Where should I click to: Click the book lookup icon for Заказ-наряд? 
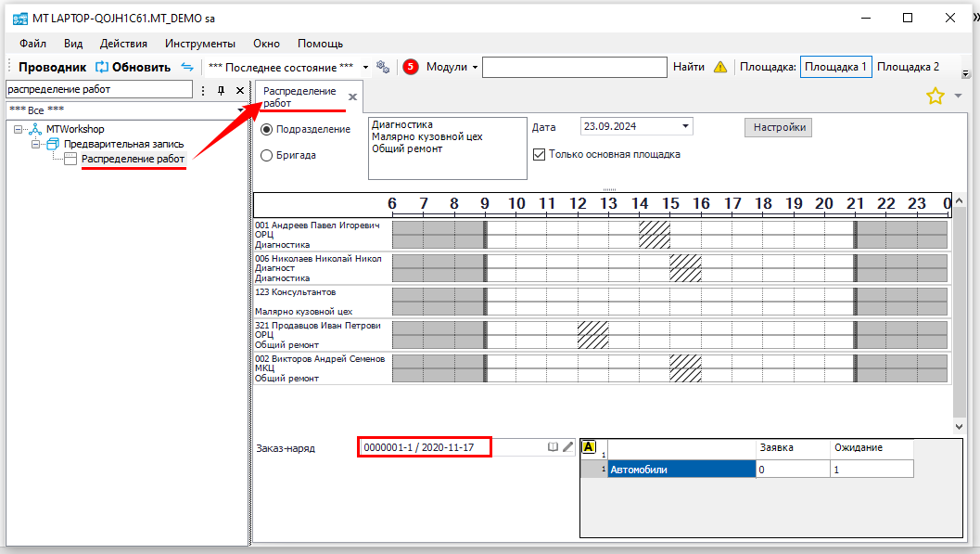point(553,447)
